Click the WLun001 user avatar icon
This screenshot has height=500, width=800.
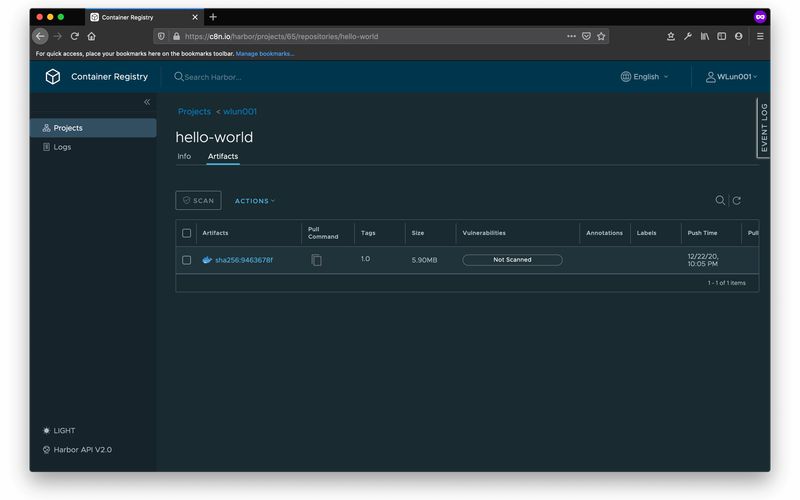(710, 77)
